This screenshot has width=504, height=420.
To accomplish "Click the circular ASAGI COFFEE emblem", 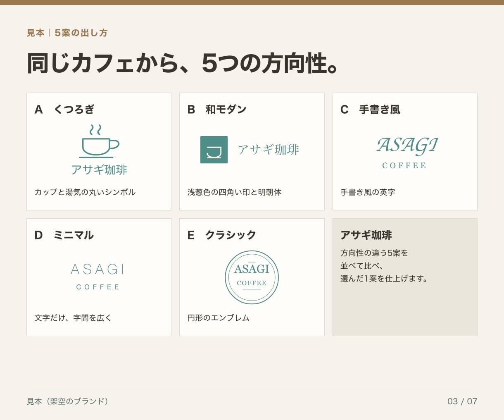I will [252, 277].
